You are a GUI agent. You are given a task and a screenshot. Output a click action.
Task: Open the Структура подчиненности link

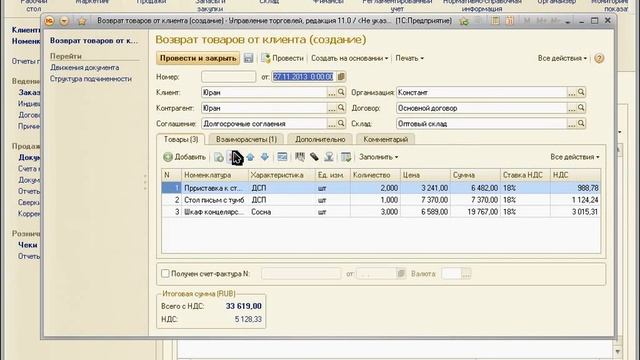pyautogui.click(x=91, y=79)
